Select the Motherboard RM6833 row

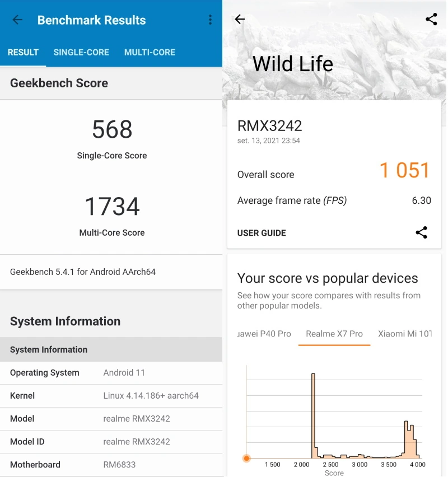(x=111, y=465)
